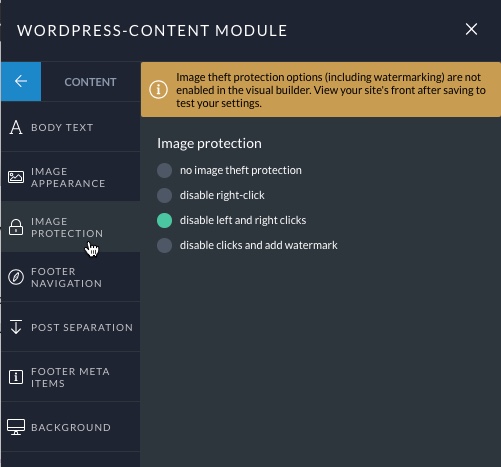Click the Footer Meta Items info icon

[x=16, y=377]
